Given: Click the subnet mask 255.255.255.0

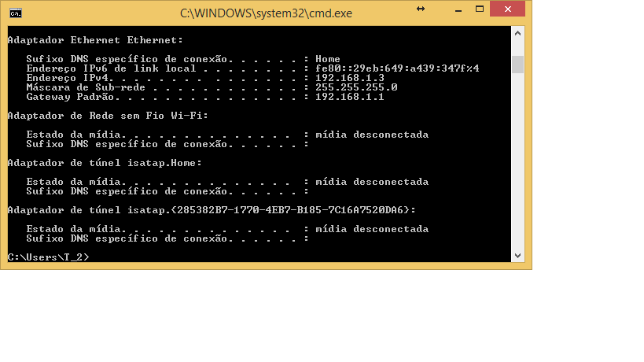Looking at the screenshot, I should click(x=356, y=87).
